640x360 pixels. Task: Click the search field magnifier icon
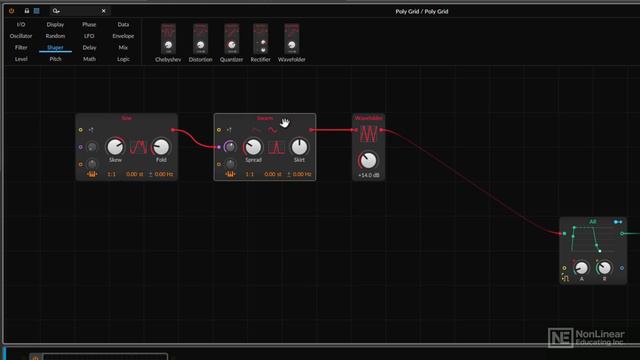[56, 11]
